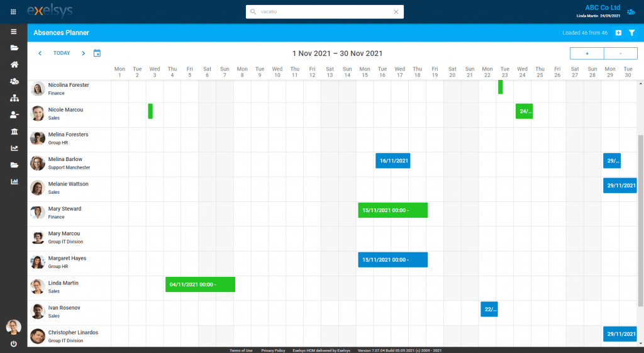Select Nicole Marcou's avatar
Image resolution: width=644 pixels, height=353 pixels.
[x=37, y=113]
